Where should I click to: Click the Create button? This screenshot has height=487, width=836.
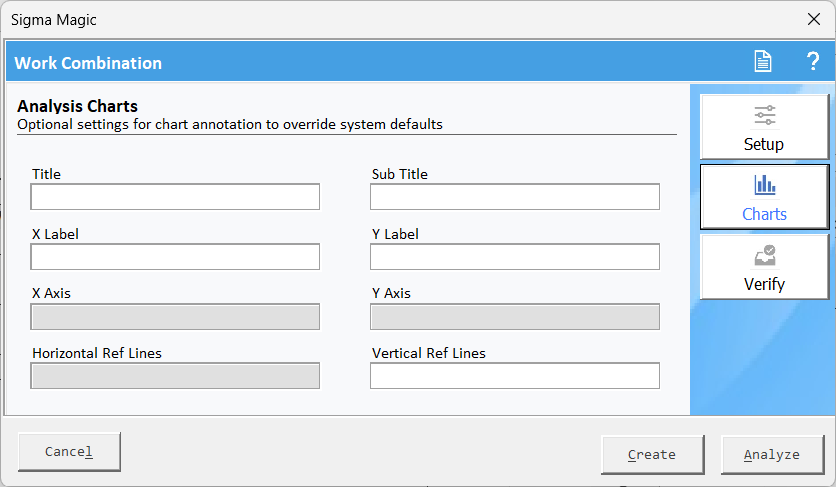click(x=653, y=454)
